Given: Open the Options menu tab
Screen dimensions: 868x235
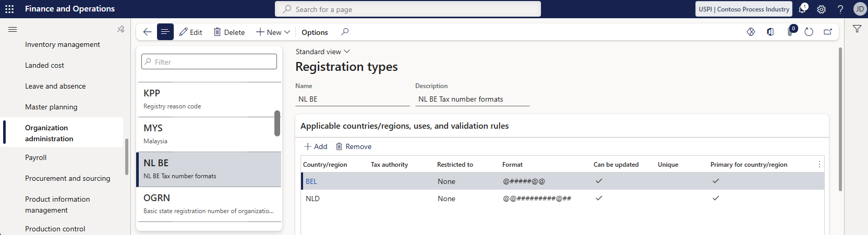Looking at the screenshot, I should (315, 32).
